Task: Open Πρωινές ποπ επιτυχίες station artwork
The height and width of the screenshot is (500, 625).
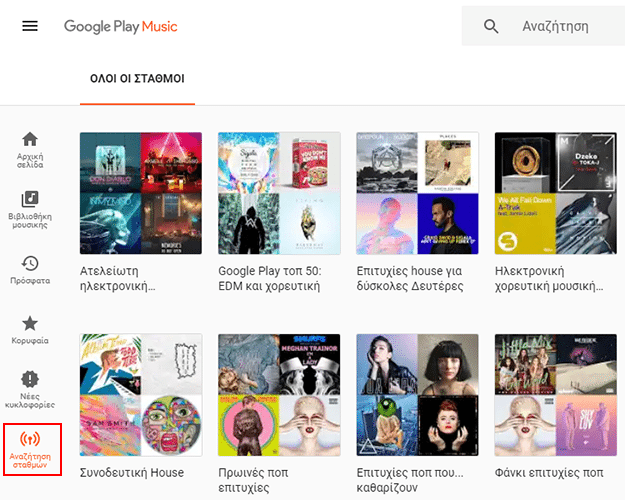Action: (x=279, y=395)
